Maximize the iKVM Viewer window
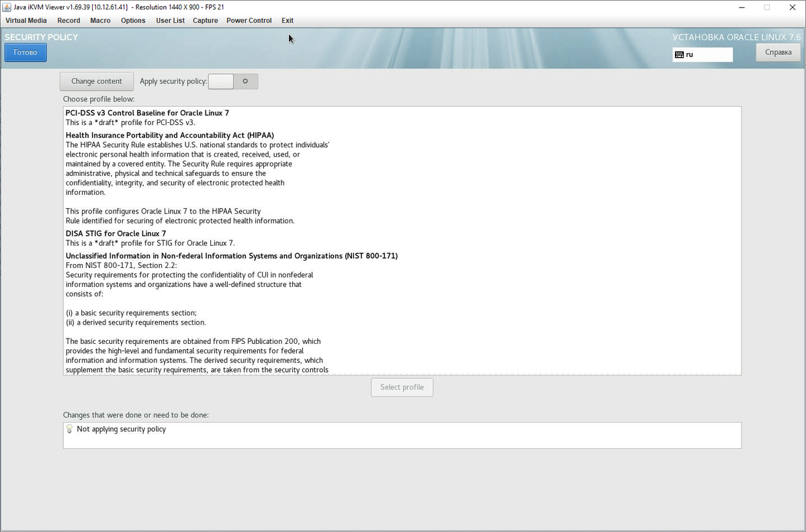Viewport: 806px width, 532px height. pyautogui.click(x=766, y=7)
